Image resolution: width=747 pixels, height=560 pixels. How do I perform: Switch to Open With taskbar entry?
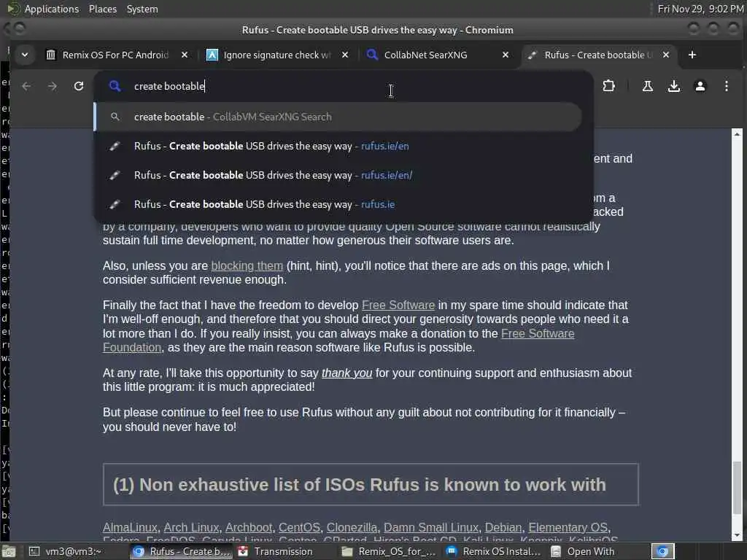click(591, 551)
